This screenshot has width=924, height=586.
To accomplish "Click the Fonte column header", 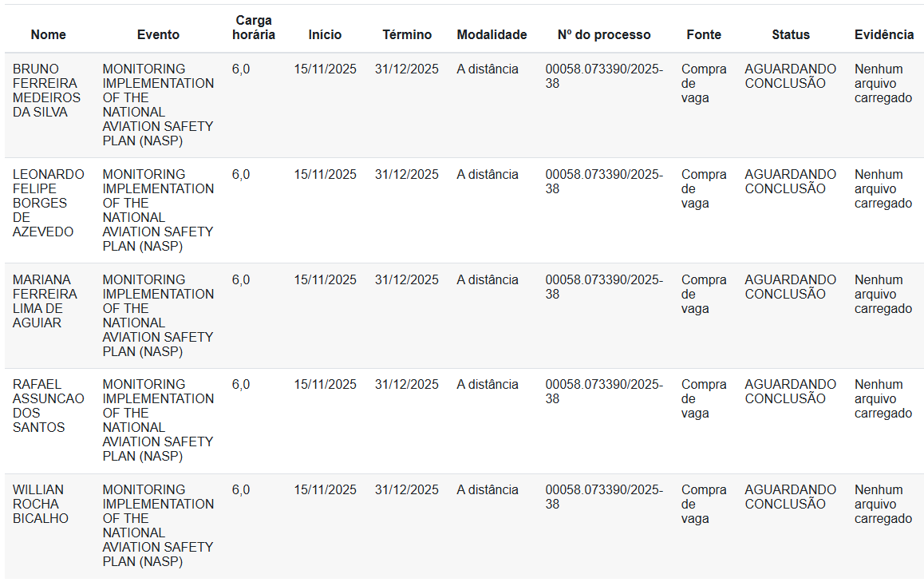I will click(x=704, y=35).
